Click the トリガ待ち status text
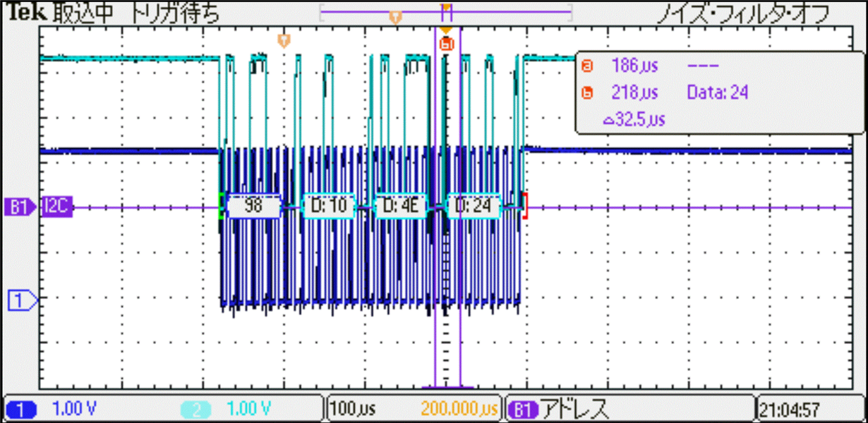868x423 pixels. tap(175, 13)
